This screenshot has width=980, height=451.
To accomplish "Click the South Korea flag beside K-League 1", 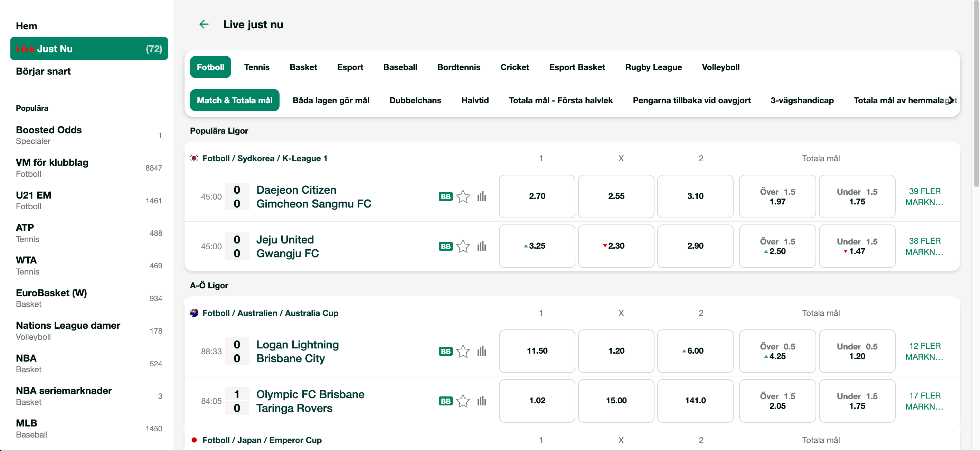I will tap(194, 159).
